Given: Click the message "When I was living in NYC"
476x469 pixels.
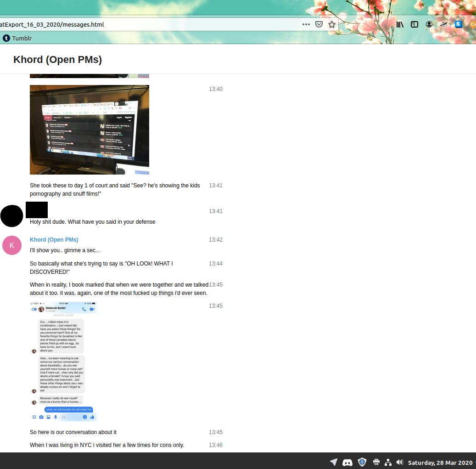Looking at the screenshot, I should 107,445.
